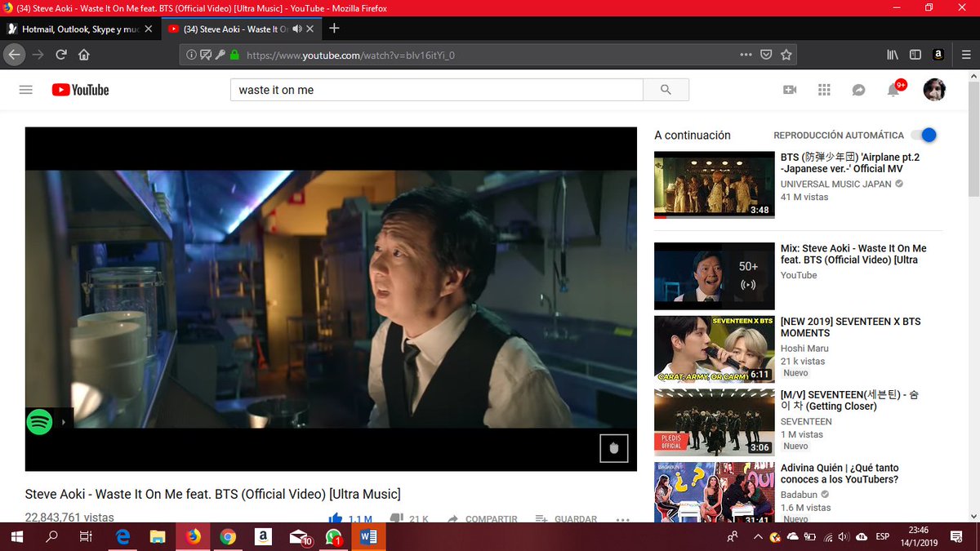Viewport: 980px width, 551px height.
Task: Open Google Chrome from taskbar
Action: pos(228,537)
